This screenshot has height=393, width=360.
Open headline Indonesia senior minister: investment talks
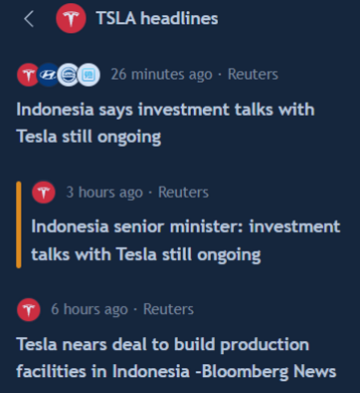click(186, 241)
